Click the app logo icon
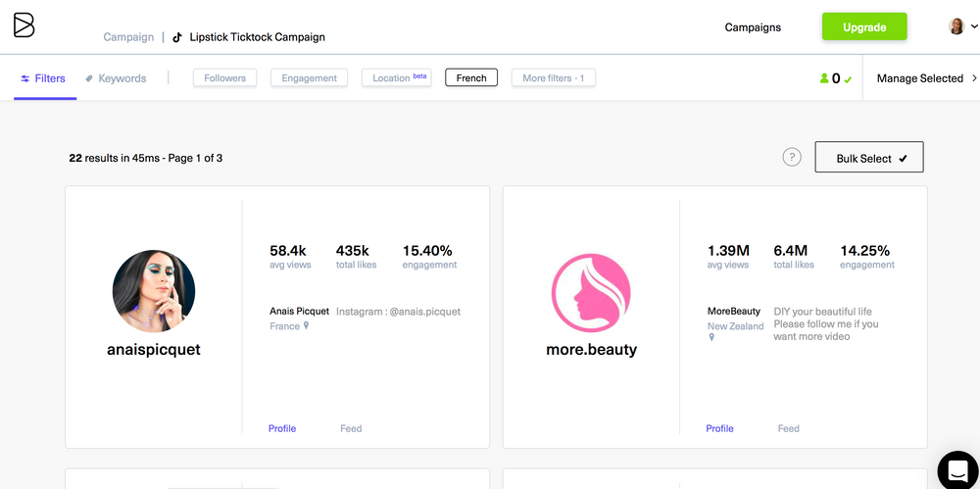This screenshot has width=980, height=489. [24, 25]
